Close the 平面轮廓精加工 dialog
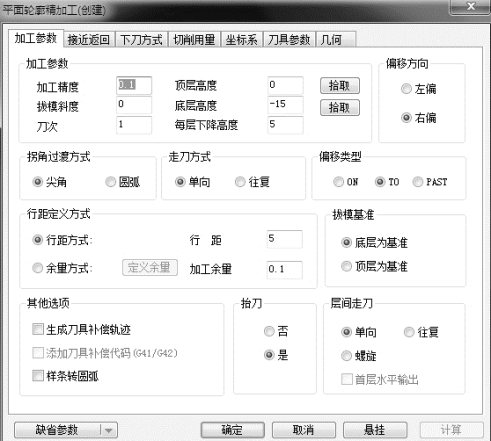This screenshot has width=491, height=441. [x=471, y=6]
